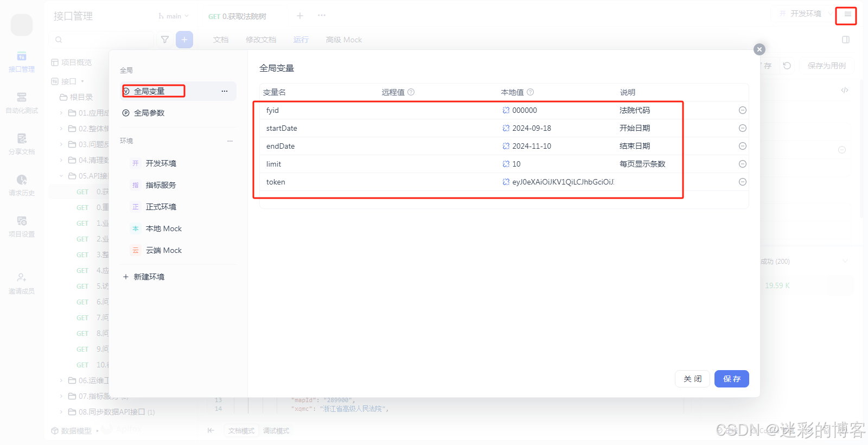The width and height of the screenshot is (868, 445).
Task: Open 自动化测试 in left sidebar
Action: 22,103
